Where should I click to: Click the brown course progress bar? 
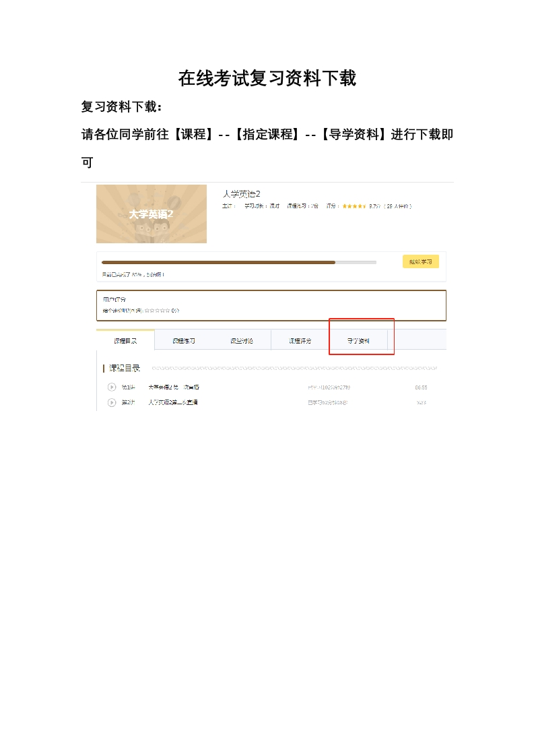click(239, 262)
